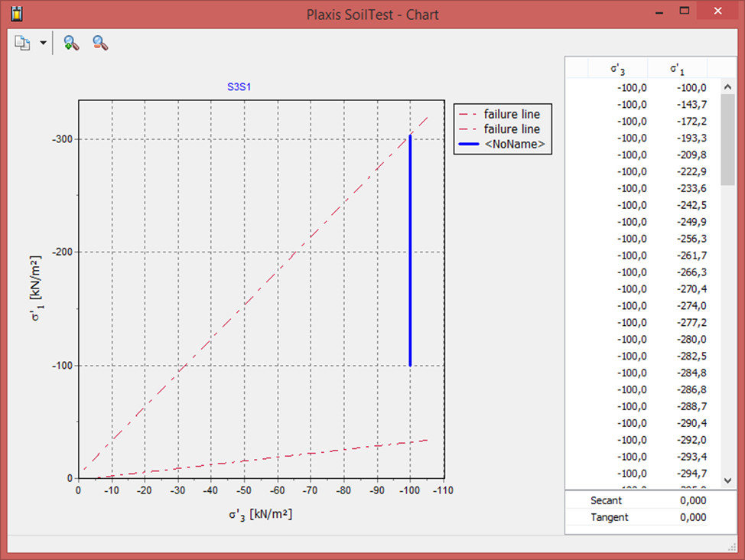Image resolution: width=745 pixels, height=560 pixels.
Task: Click the copy chart toolbar icon
Action: pyautogui.click(x=22, y=44)
